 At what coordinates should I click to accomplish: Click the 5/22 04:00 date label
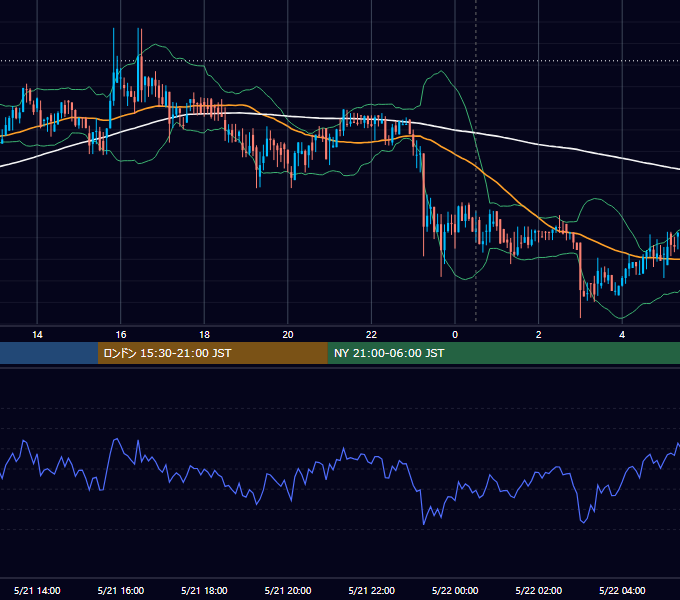pyautogui.click(x=622, y=590)
